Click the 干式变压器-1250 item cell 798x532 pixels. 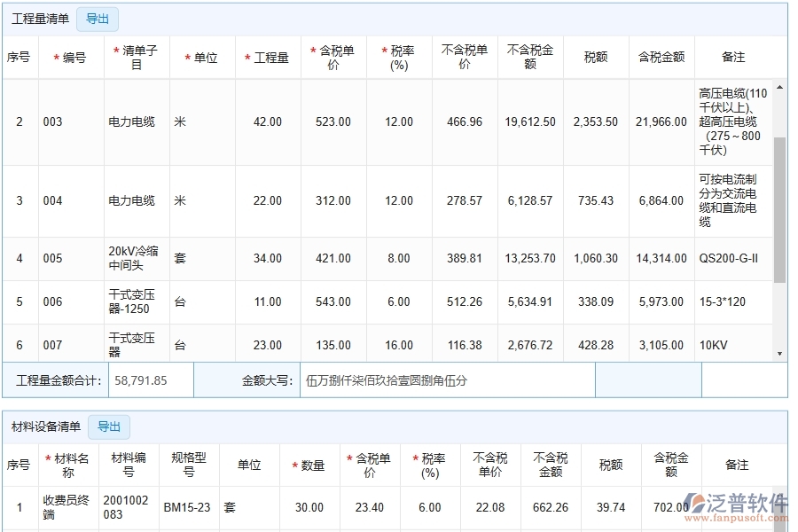[137, 301]
